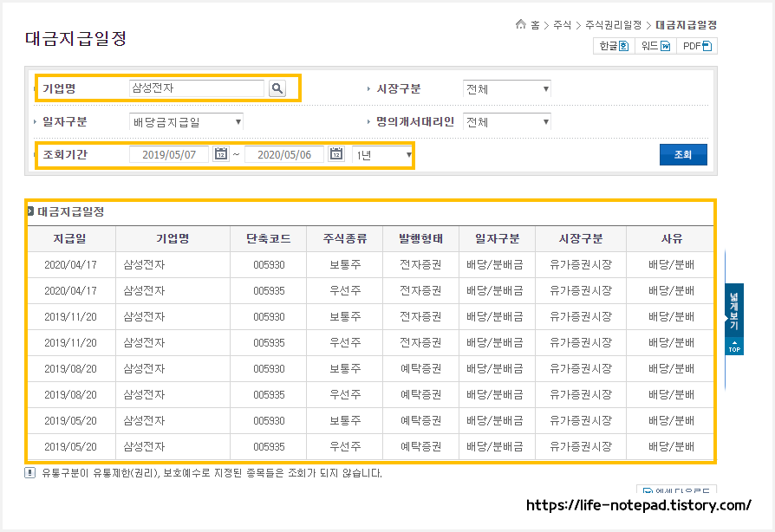This screenshot has width=775, height=532.
Task: Click the company name search magnifier icon
Action: [277, 88]
